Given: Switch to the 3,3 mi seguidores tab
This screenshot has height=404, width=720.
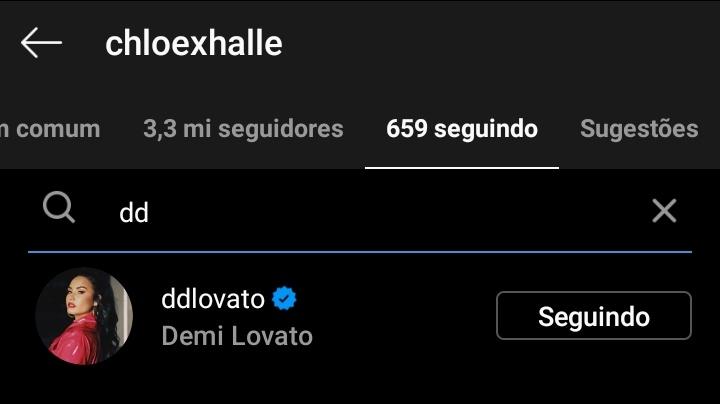Looking at the screenshot, I should [243, 129].
